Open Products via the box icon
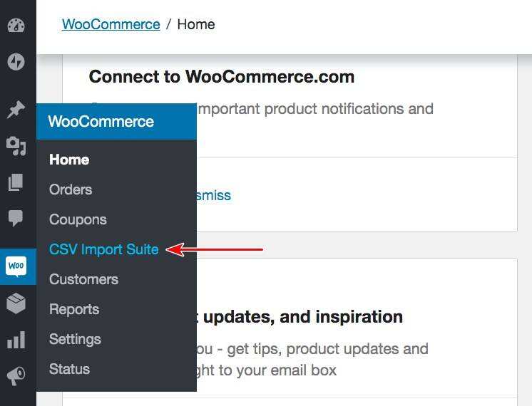 16,303
